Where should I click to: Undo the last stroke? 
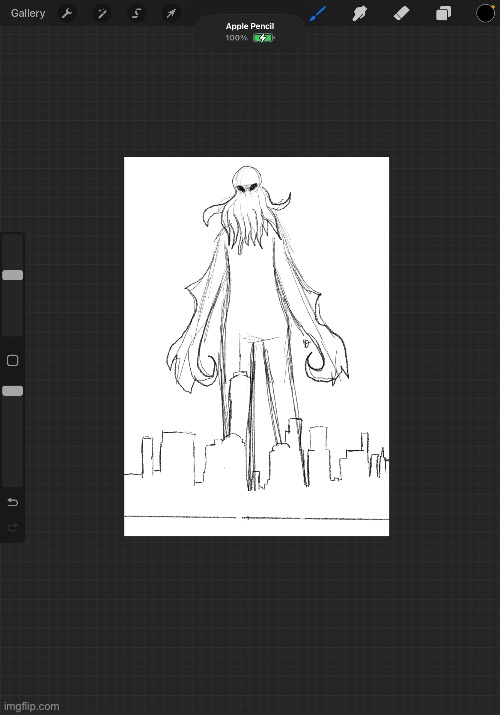tap(13, 502)
